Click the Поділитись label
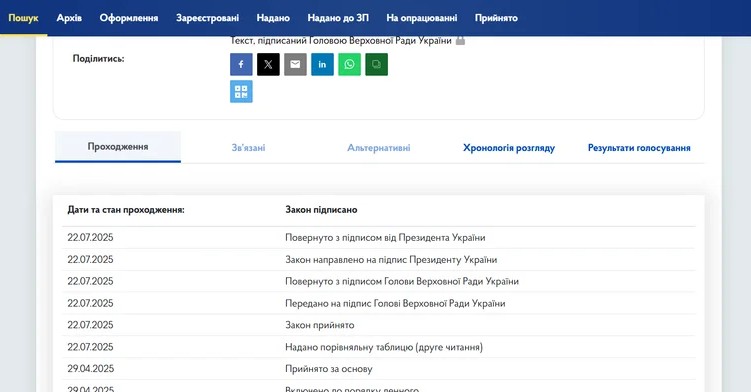Screen dimensions: 751x392 (98, 58)
